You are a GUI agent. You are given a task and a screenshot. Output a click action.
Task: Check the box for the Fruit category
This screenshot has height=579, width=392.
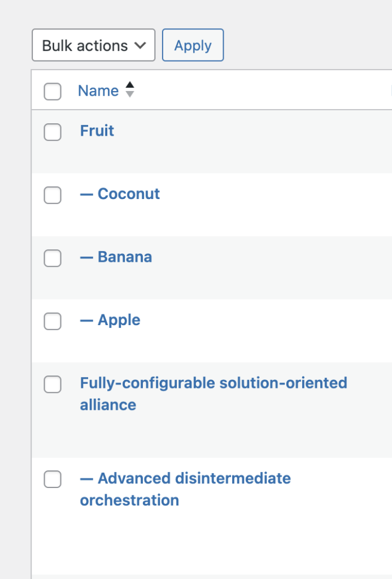point(53,132)
